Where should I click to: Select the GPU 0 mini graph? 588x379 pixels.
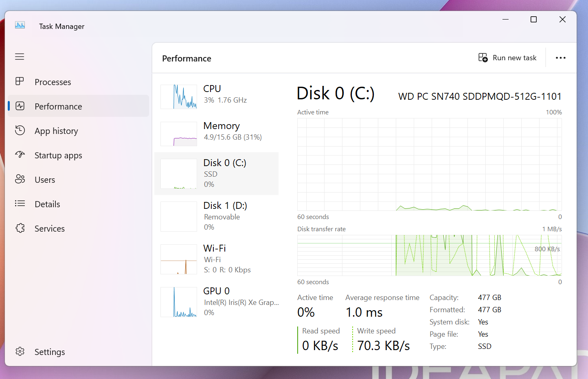179,302
